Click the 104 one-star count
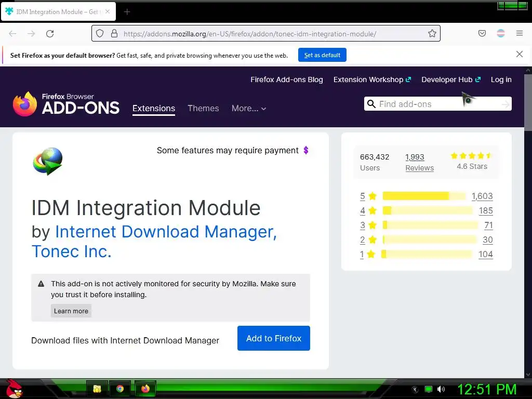Image resolution: width=532 pixels, height=399 pixels. tap(486, 255)
